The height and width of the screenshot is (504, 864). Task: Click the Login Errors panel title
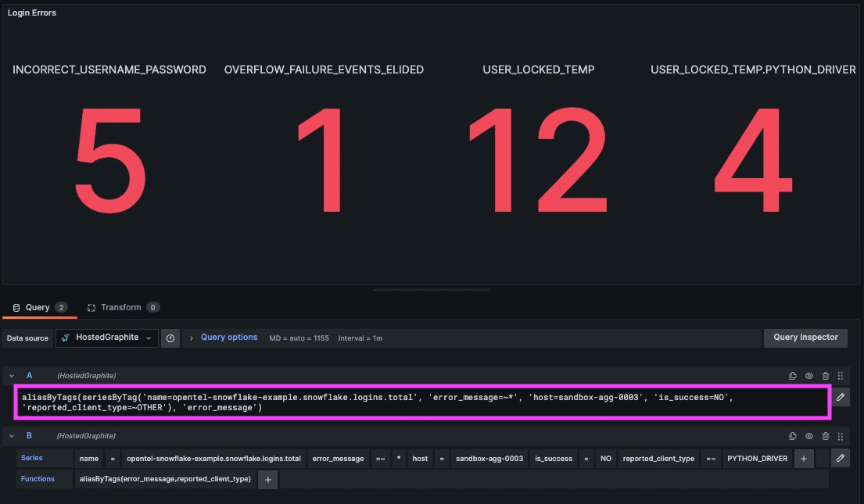32,13
